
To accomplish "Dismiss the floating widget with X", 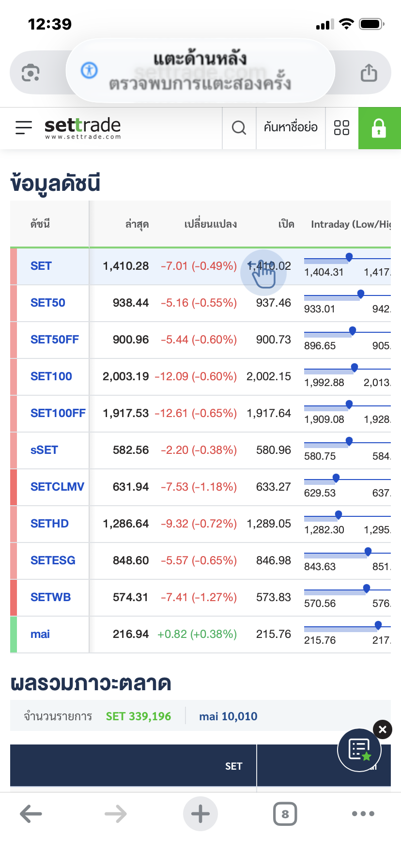I will coord(383,729).
